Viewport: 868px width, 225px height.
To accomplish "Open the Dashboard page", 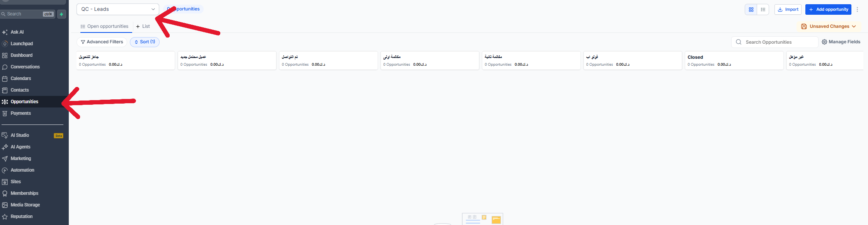I will pyautogui.click(x=21, y=55).
